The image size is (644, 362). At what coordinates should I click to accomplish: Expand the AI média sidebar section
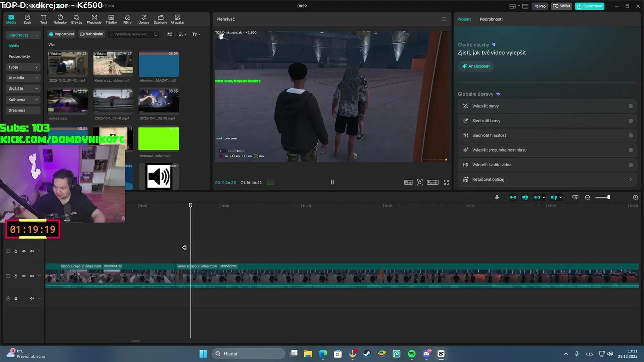[x=23, y=78]
